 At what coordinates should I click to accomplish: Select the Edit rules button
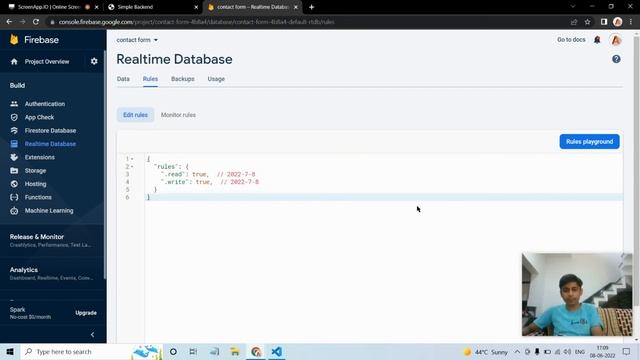(x=136, y=115)
